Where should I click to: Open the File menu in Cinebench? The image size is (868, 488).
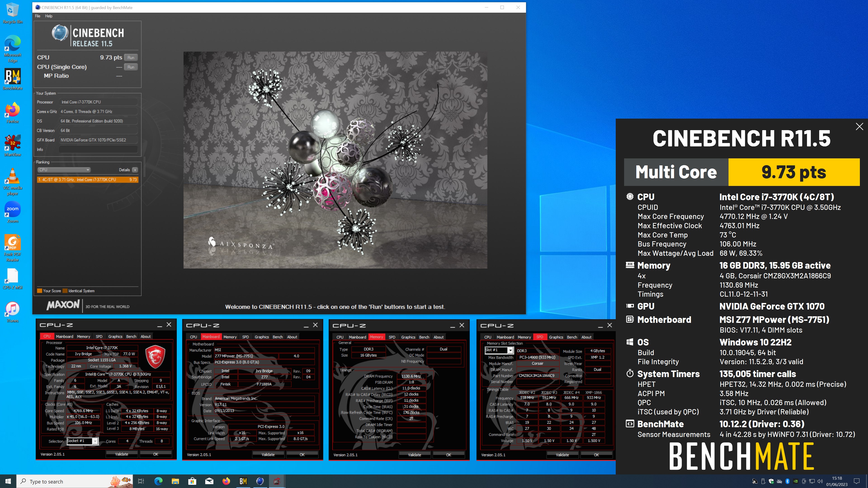click(x=37, y=16)
